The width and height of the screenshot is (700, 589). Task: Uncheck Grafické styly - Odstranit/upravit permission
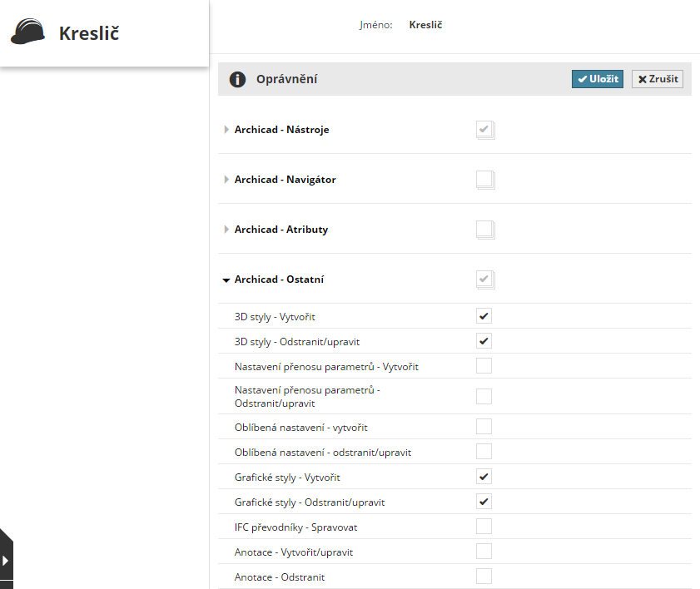(484, 502)
